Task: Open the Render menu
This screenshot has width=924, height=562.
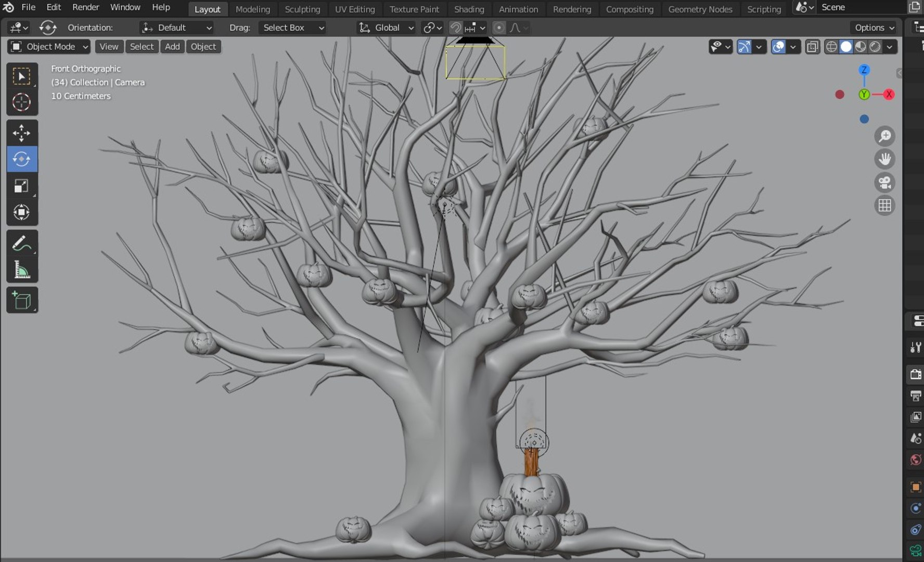Action: (x=85, y=7)
